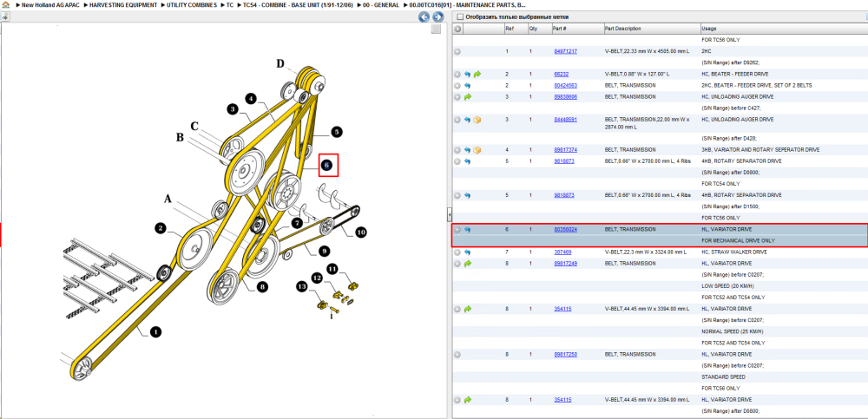Click the blue arrow icon for part 84448591
This screenshot has width=868, height=419.
tap(467, 120)
